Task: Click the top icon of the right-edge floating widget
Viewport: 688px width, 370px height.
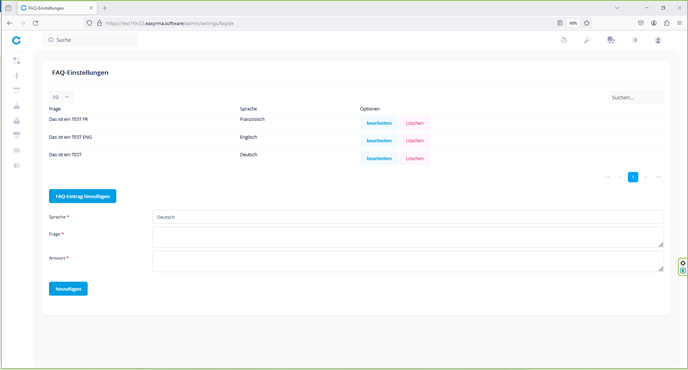Action: (x=683, y=263)
